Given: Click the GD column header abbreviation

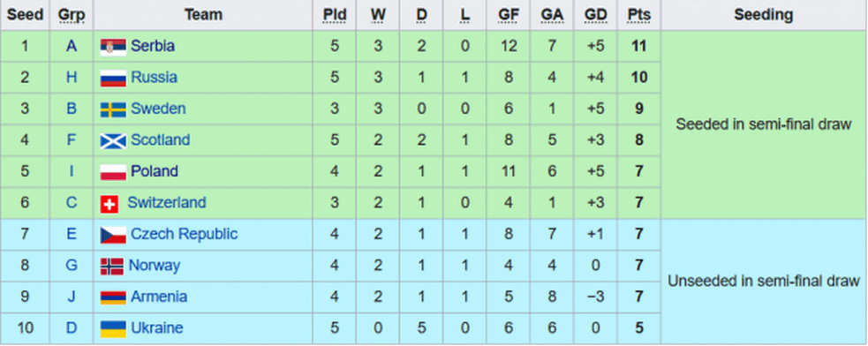Looking at the screenshot, I should [x=596, y=15].
